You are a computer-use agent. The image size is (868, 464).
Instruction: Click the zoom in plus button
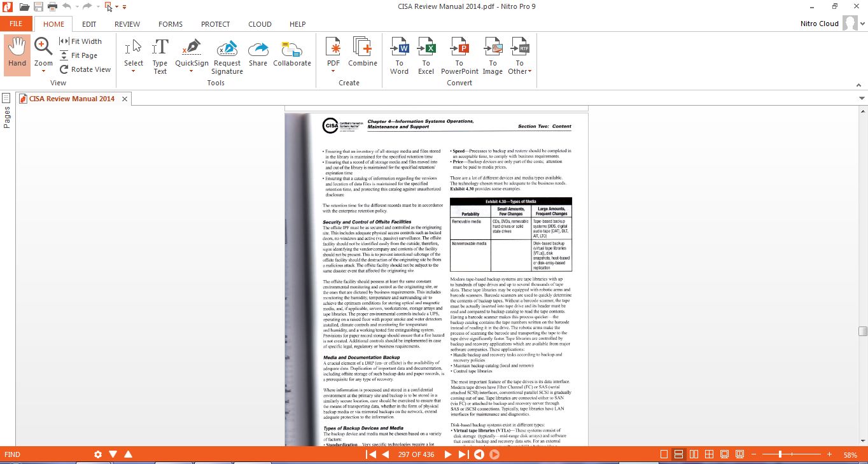tap(829, 454)
